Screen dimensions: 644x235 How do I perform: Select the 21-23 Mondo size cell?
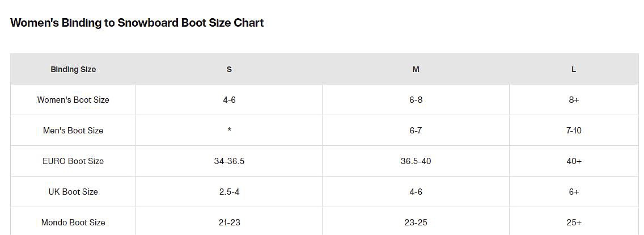click(229, 223)
